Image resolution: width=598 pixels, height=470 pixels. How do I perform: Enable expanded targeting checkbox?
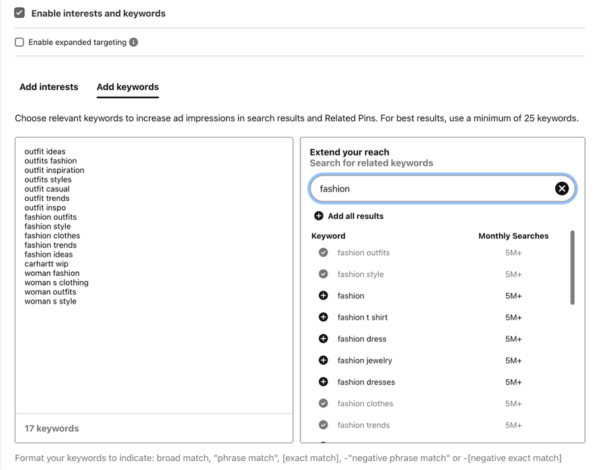point(19,42)
